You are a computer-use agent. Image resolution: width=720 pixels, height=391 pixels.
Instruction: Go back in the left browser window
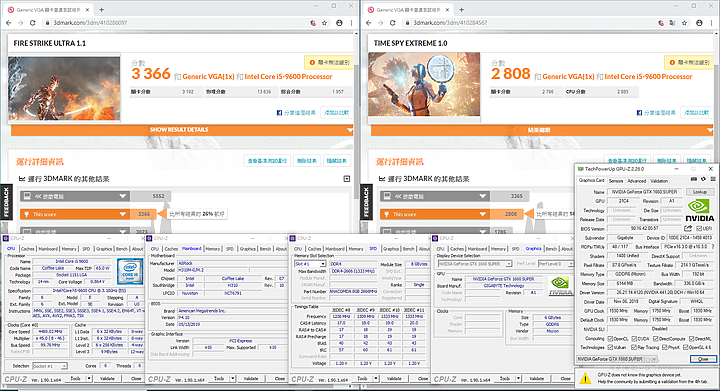(x=8, y=22)
